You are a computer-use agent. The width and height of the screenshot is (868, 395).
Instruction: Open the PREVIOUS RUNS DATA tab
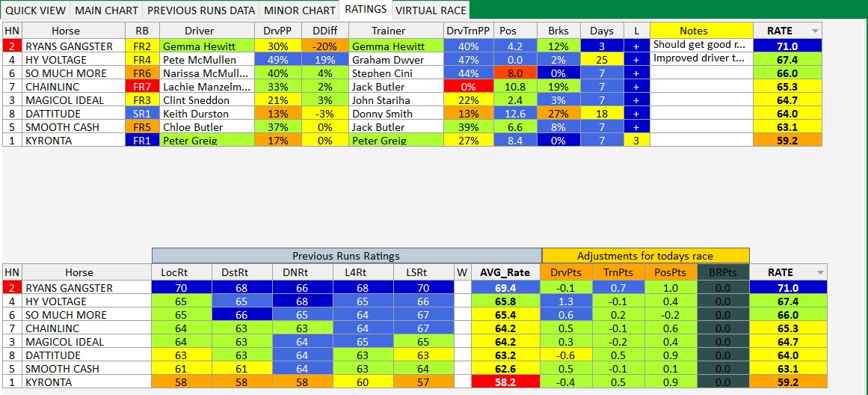pyautogui.click(x=201, y=10)
